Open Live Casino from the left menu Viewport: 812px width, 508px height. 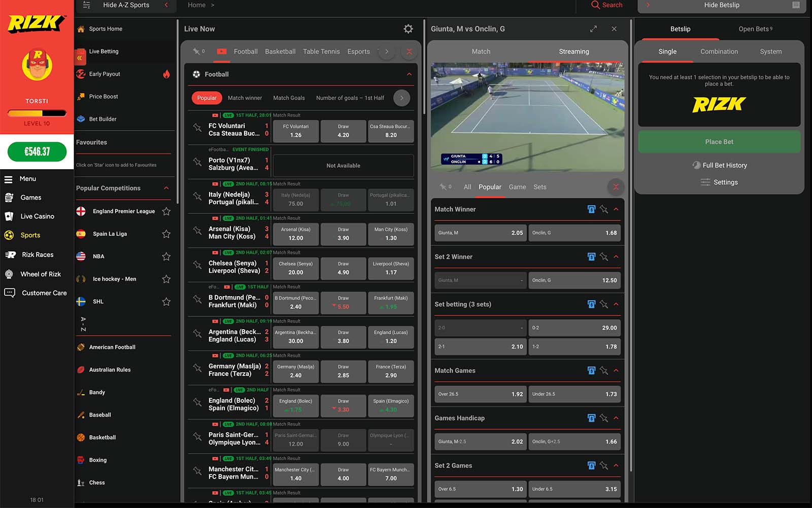[37, 216]
